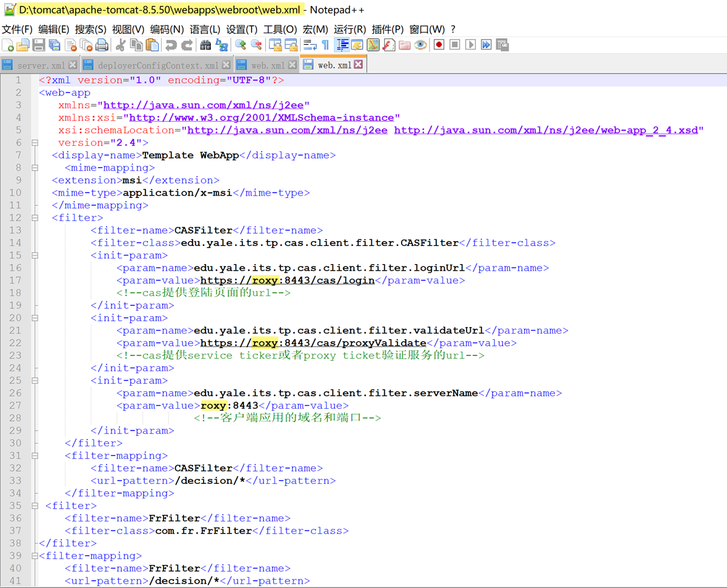Run the macro multiple times icon

(486, 45)
